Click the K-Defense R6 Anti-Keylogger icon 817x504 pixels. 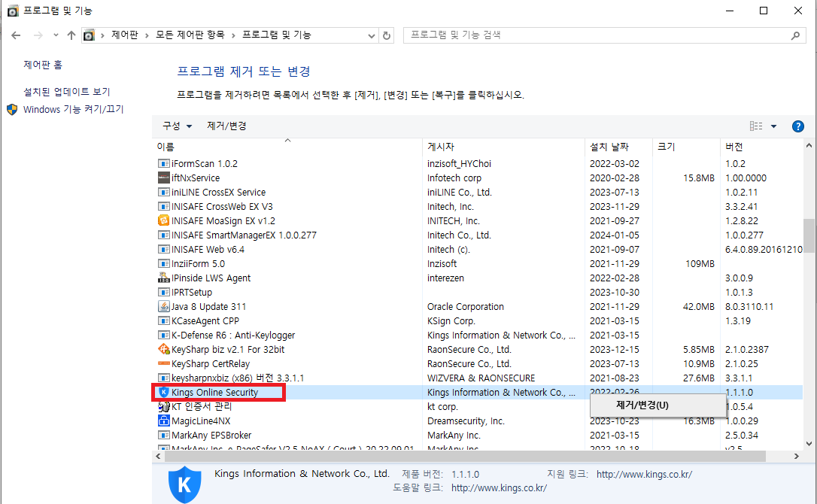[163, 335]
